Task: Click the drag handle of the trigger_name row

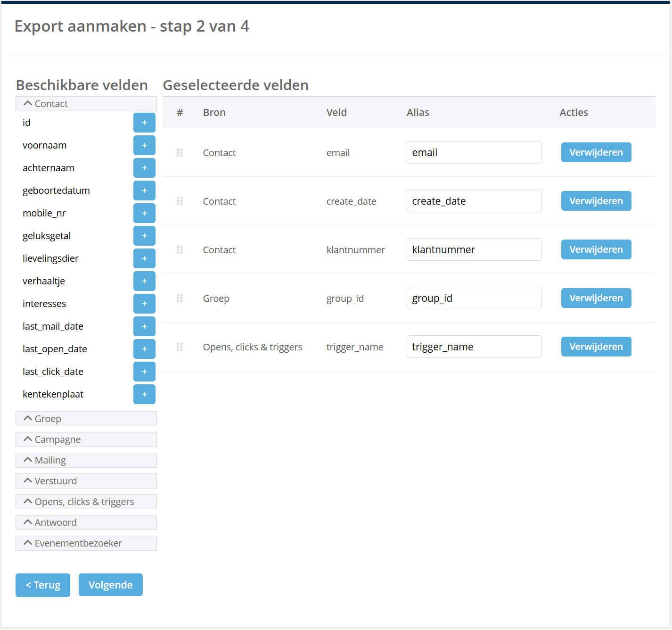Action: coord(180,347)
